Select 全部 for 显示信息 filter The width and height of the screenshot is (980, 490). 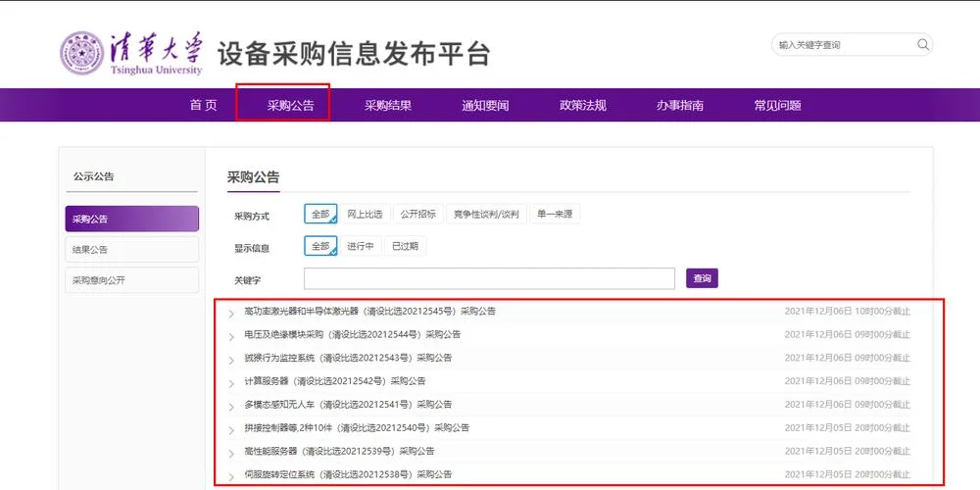click(320, 246)
